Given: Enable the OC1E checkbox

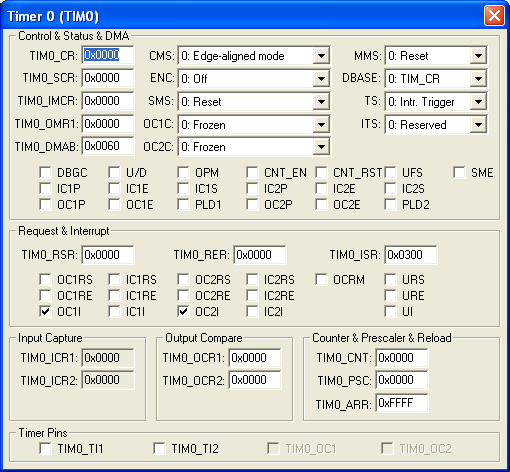Looking at the screenshot, I should tap(114, 204).
